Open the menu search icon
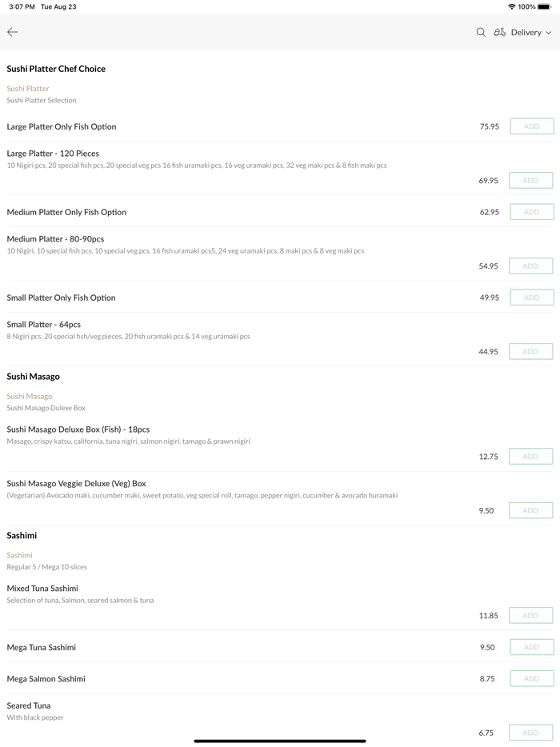 tap(481, 33)
